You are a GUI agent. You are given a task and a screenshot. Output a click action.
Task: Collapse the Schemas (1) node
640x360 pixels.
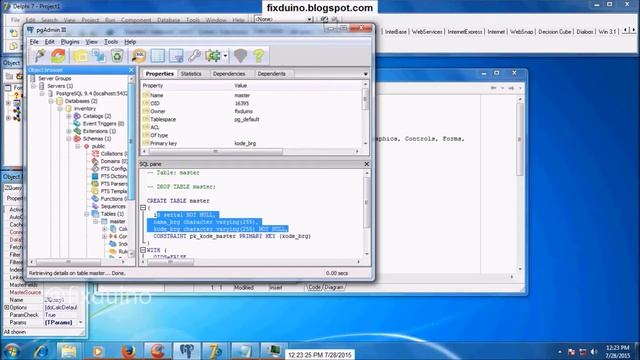click(x=69, y=139)
